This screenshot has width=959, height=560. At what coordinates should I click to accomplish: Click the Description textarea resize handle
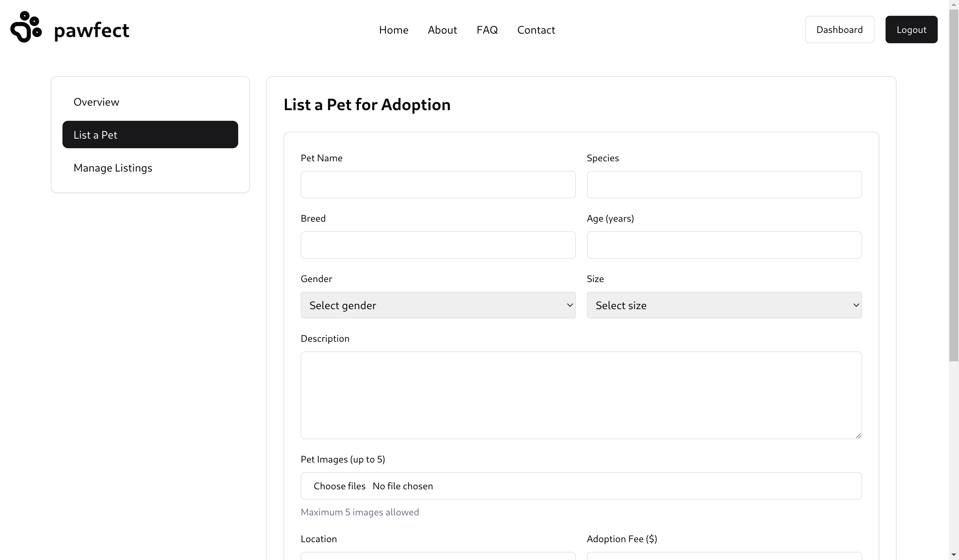[858, 435]
